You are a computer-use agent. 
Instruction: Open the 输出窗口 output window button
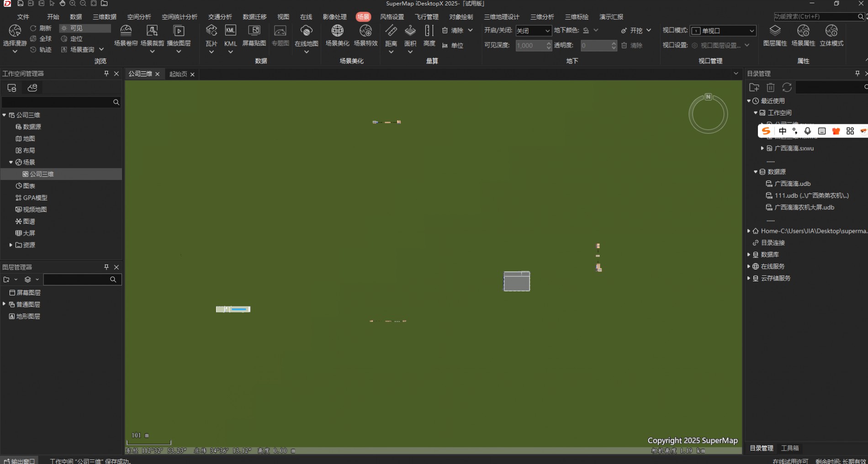click(19, 461)
